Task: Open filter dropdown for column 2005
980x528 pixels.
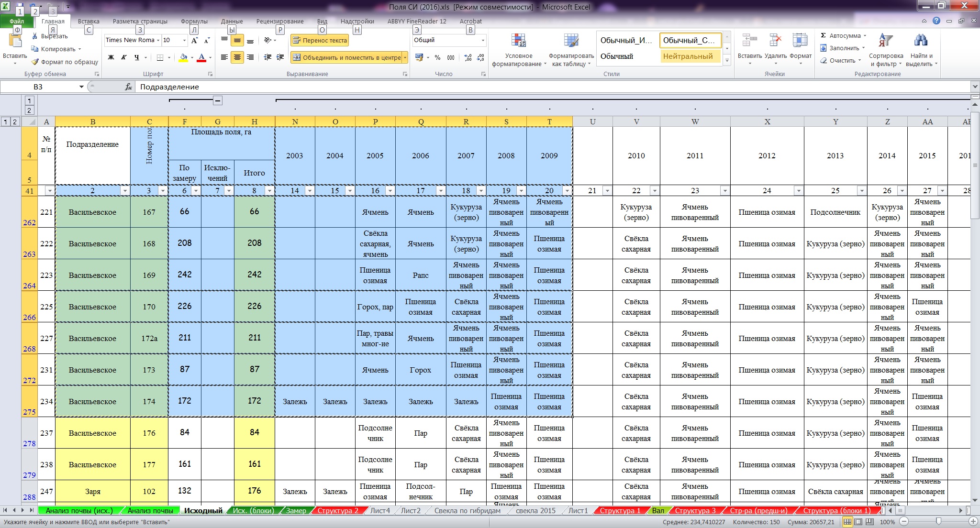Action: click(390, 191)
